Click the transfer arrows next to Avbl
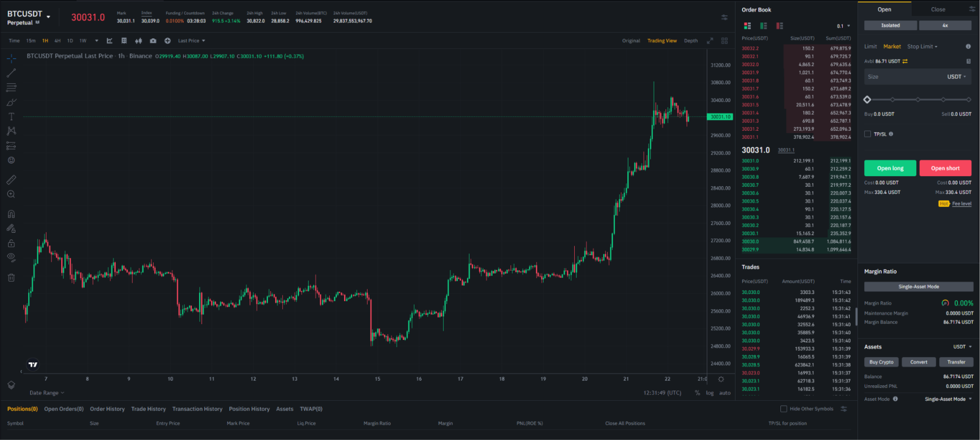The width and height of the screenshot is (980, 440). click(905, 61)
